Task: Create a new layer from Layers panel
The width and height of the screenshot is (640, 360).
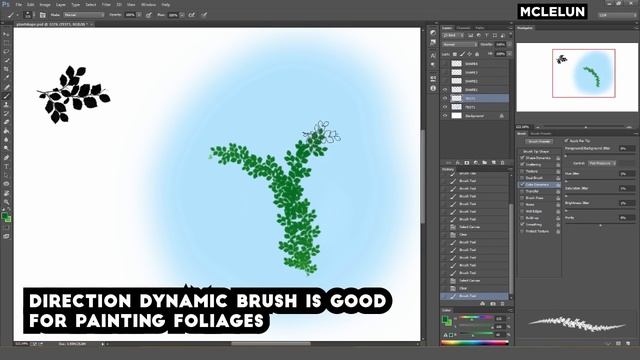Action: pyautogui.click(x=493, y=162)
